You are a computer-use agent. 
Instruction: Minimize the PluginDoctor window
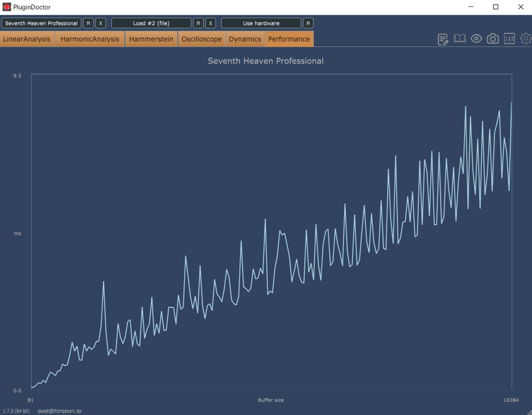click(x=471, y=7)
